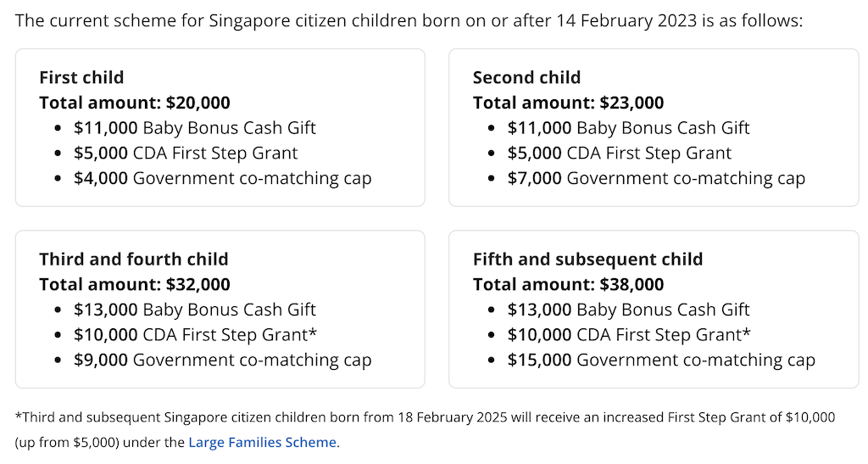Click $9,000 Government co-matching cap item

223,360
